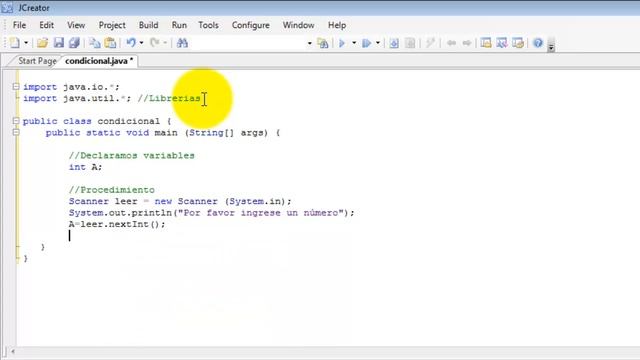The width and height of the screenshot is (640, 360).
Task: Click the System.out.println line of code
Action: [x=211, y=213]
